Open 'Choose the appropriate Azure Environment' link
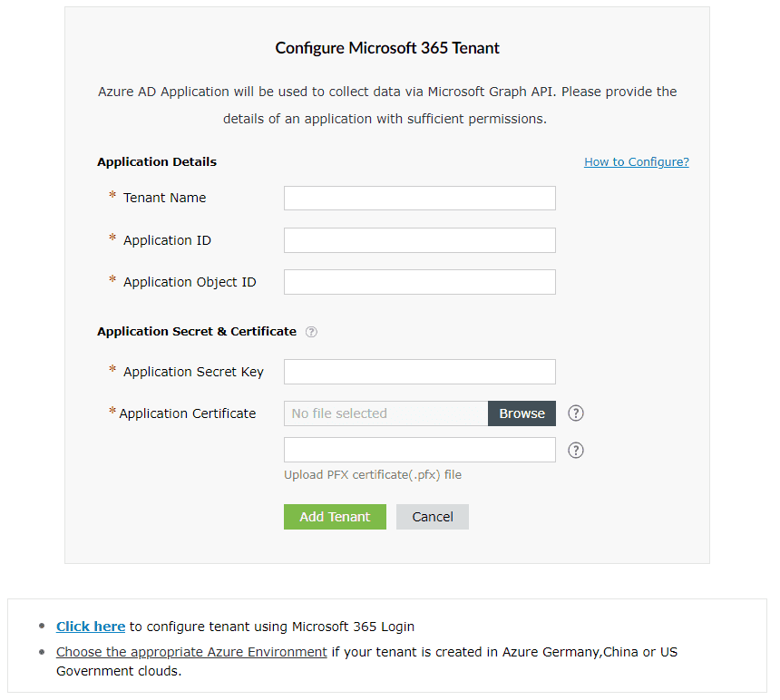The width and height of the screenshot is (780, 700). coord(191,652)
